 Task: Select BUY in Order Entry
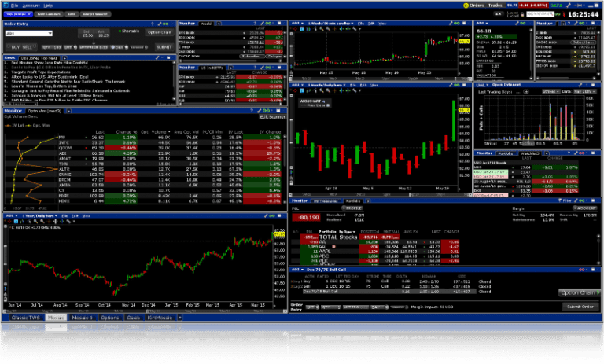click(x=16, y=47)
